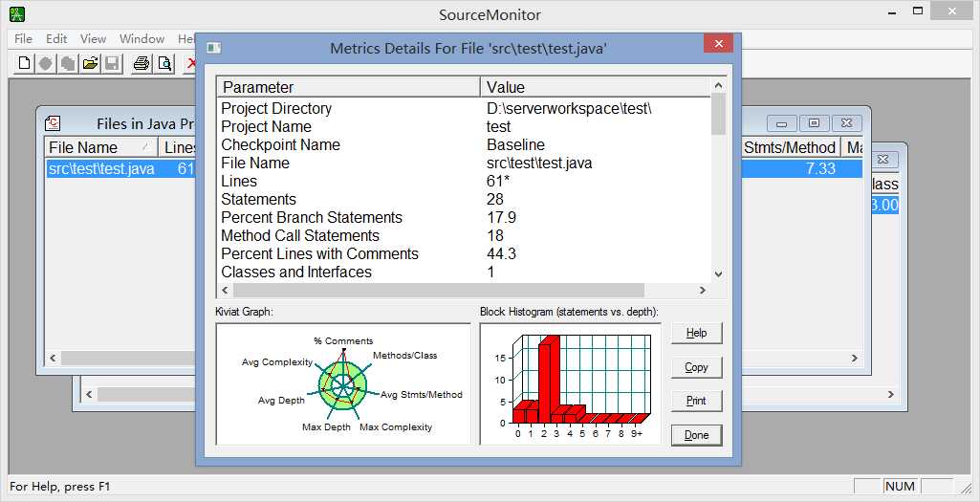980x502 pixels.
Task: Click the metrics list horizontal scrollbar thumb
Action: coord(438,290)
